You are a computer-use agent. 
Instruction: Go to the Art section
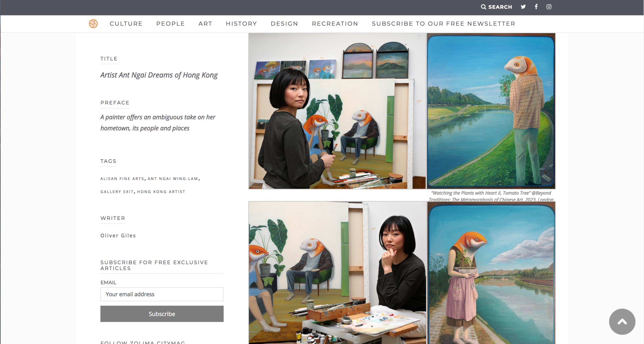pyautogui.click(x=205, y=24)
